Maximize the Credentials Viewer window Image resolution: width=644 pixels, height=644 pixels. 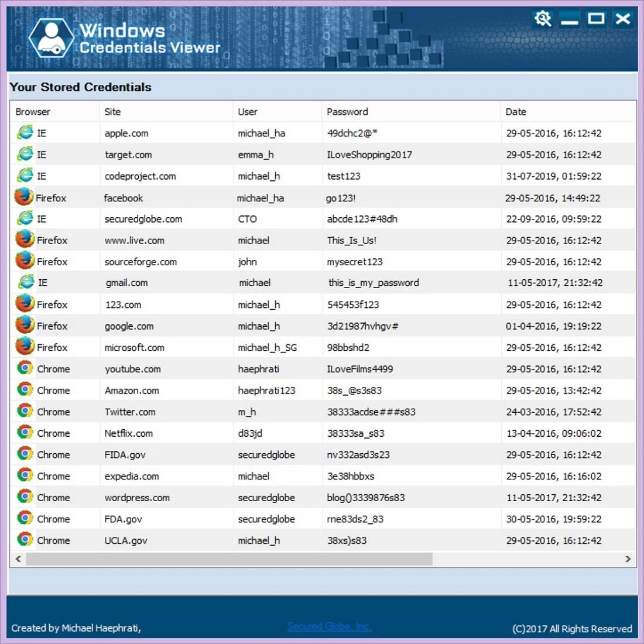596,19
